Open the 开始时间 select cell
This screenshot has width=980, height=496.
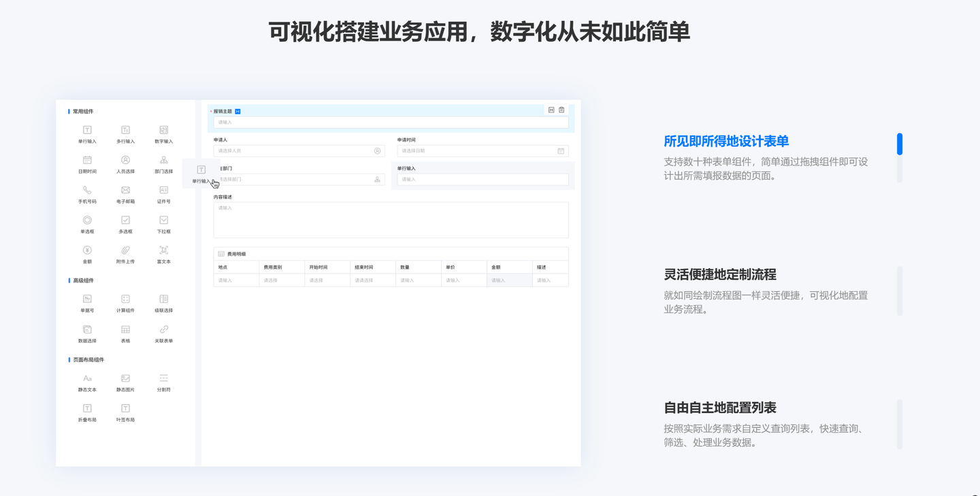click(x=327, y=280)
